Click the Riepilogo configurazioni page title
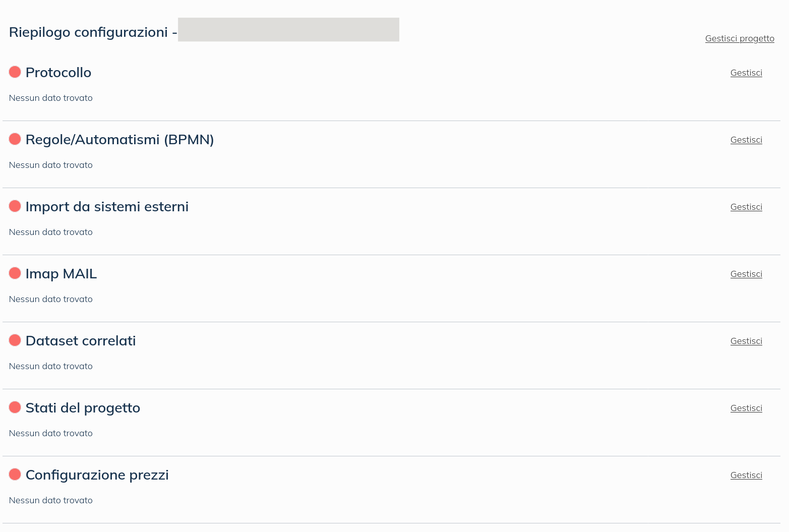 [88, 32]
